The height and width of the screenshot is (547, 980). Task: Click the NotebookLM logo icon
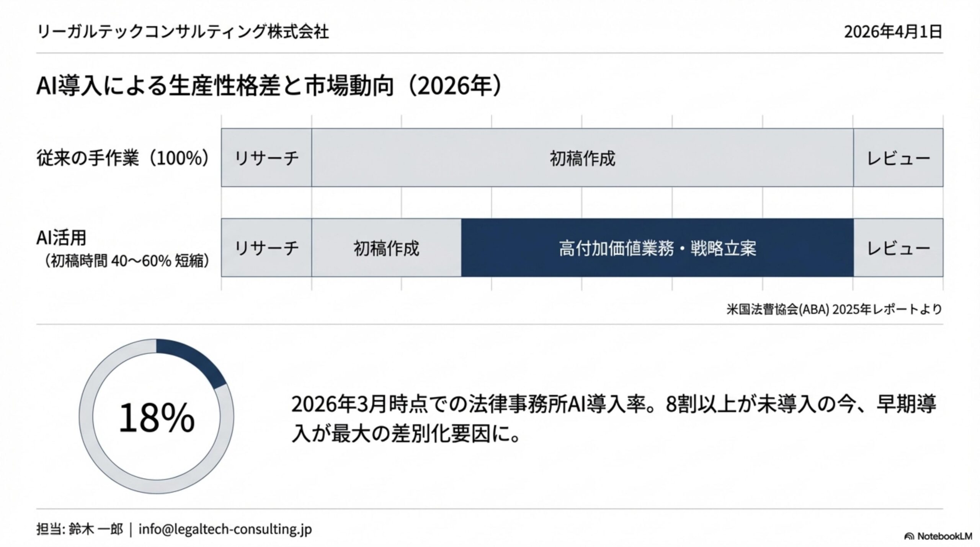[909, 536]
